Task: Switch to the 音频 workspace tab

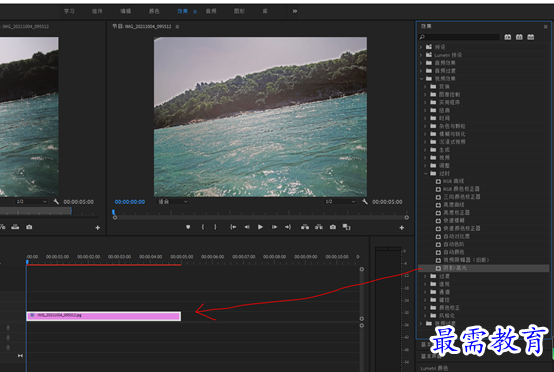Action: tap(211, 11)
